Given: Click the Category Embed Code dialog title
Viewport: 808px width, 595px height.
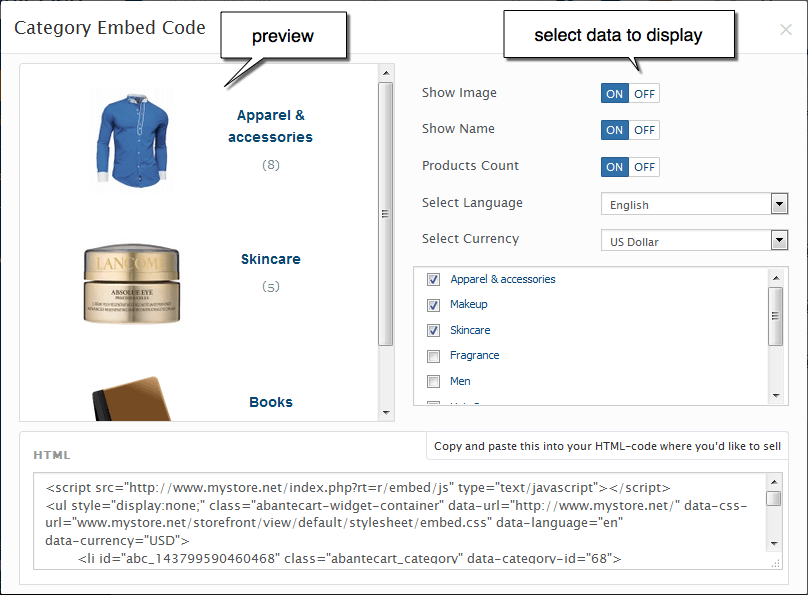Looking at the screenshot, I should pos(110,28).
